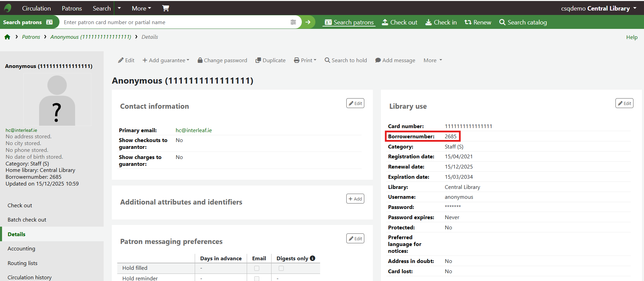Click the Koha leaf logo icon

[x=7, y=8]
